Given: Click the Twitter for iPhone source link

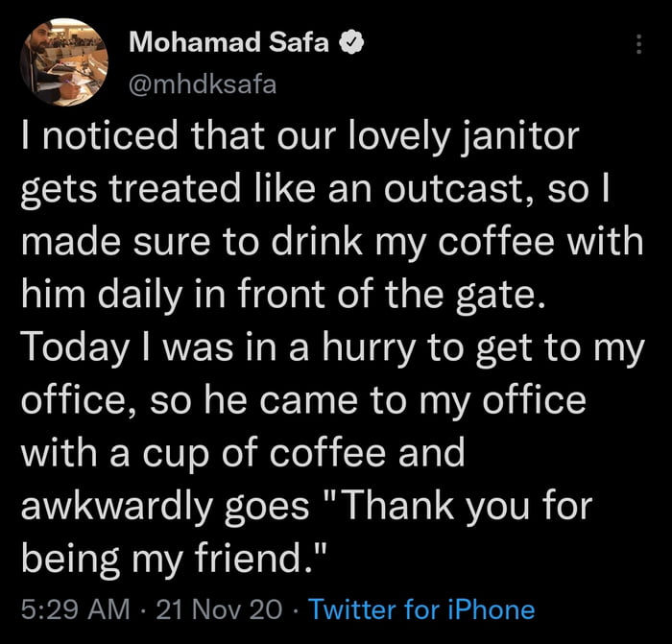Looking at the screenshot, I should click(423, 608).
